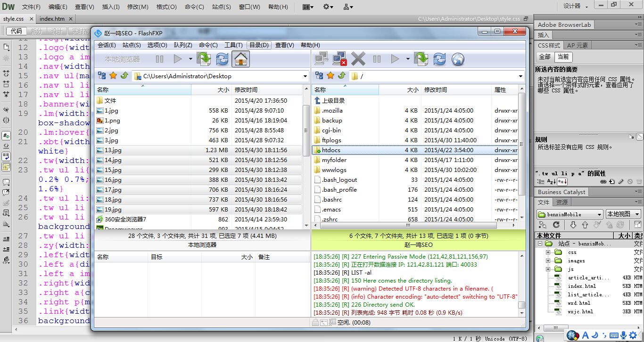Open favorites star beside the local path

pyautogui.click(x=113, y=76)
